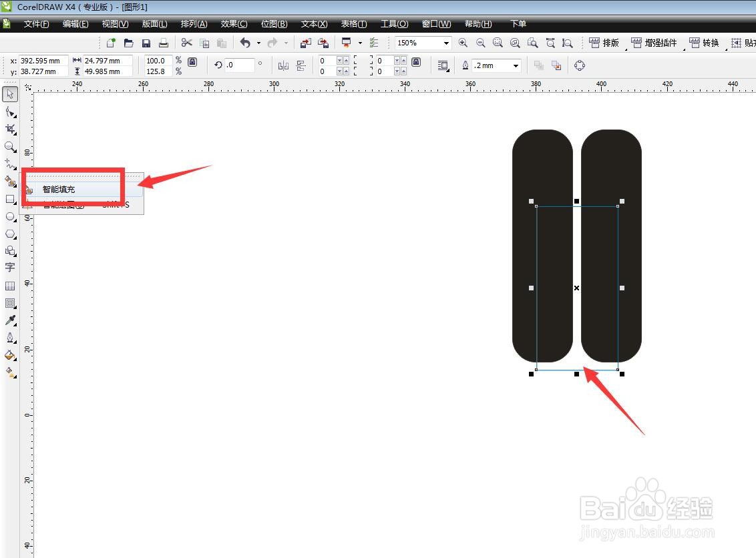Select the Fill bucket tool
756x558 pixels.
click(x=10, y=355)
